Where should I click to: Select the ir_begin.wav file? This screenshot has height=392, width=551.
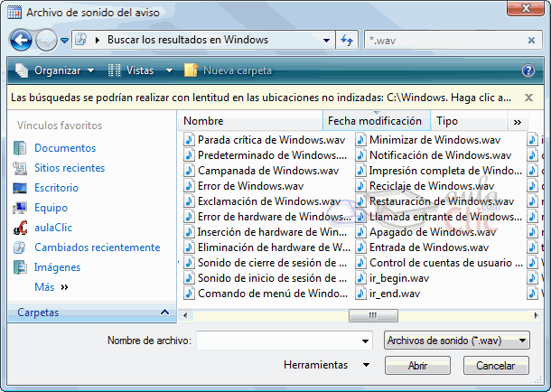(x=392, y=278)
